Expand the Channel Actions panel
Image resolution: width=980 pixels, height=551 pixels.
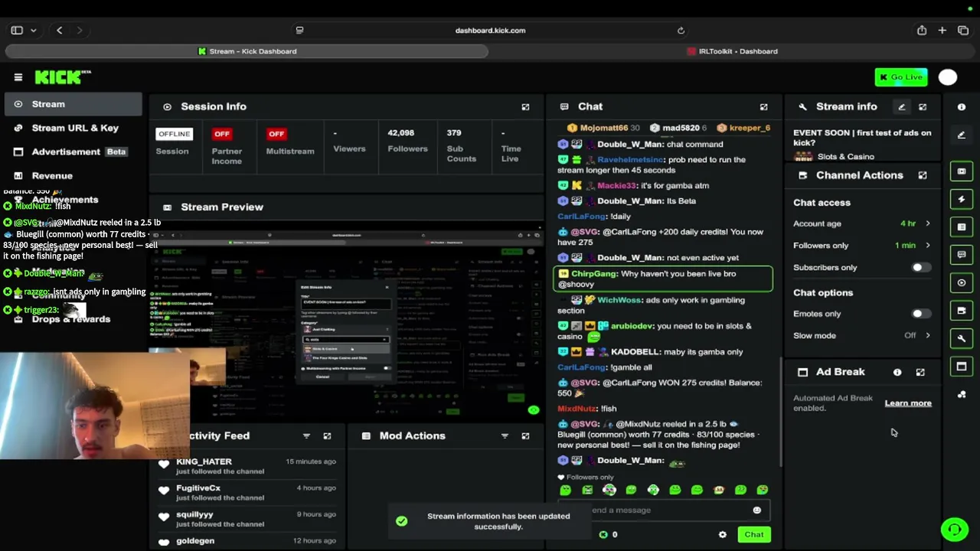pyautogui.click(x=923, y=175)
